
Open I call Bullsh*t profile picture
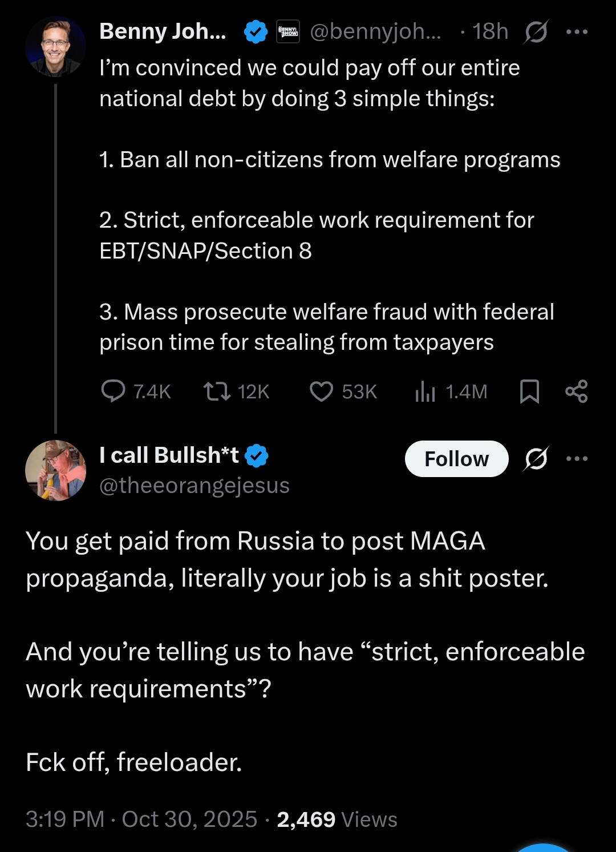click(x=55, y=470)
